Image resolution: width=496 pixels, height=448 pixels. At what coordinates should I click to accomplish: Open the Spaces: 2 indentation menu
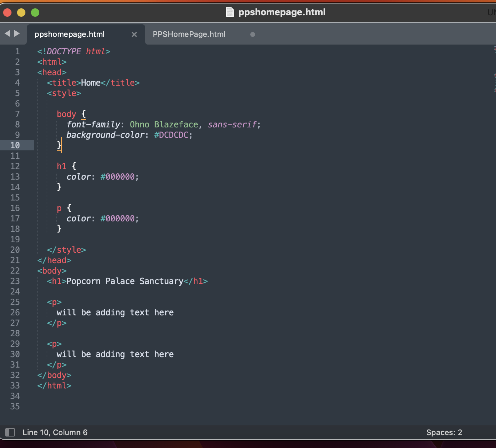[444, 432]
